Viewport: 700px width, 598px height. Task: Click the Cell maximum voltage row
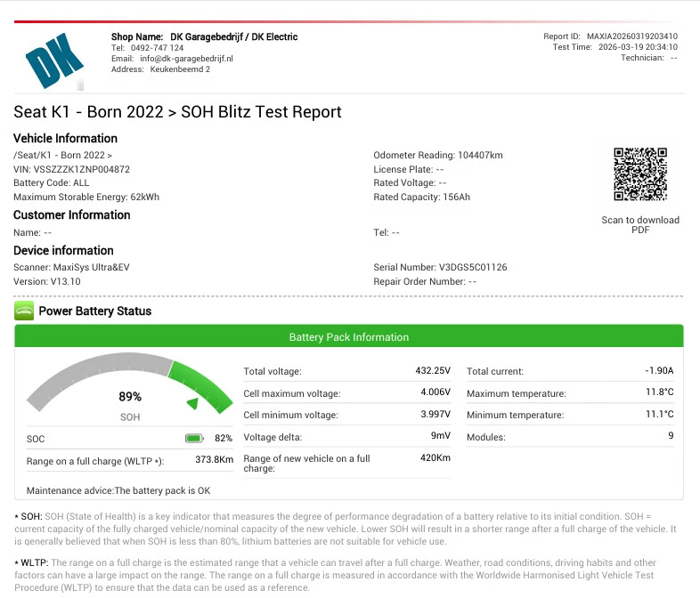pyautogui.click(x=347, y=393)
